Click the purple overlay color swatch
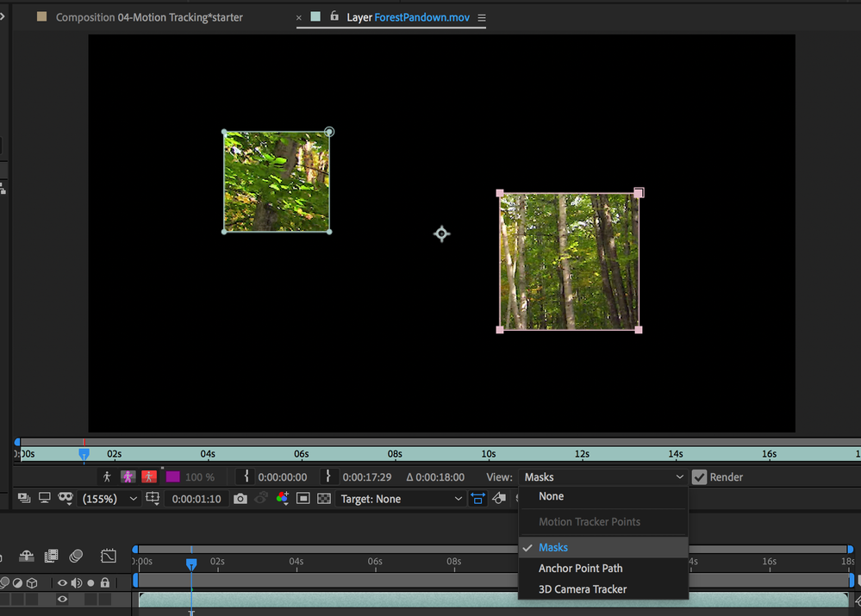 coord(173,476)
